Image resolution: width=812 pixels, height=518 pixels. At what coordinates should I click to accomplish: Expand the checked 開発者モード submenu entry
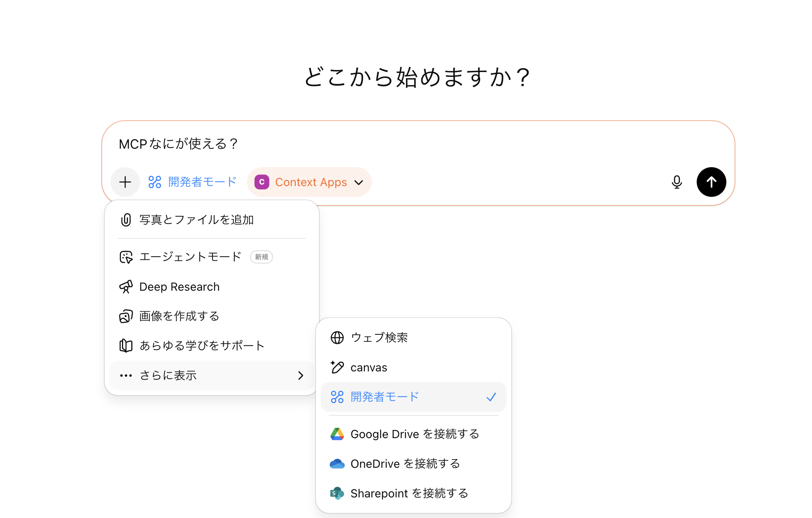(x=384, y=397)
